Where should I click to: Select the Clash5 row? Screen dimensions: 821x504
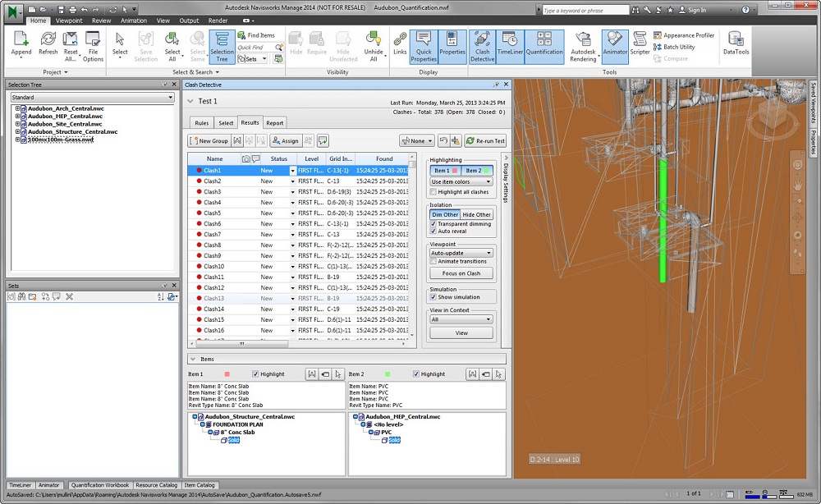click(298, 213)
